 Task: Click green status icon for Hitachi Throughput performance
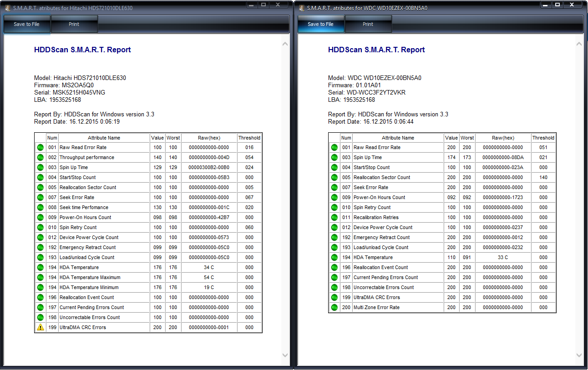[x=41, y=157]
